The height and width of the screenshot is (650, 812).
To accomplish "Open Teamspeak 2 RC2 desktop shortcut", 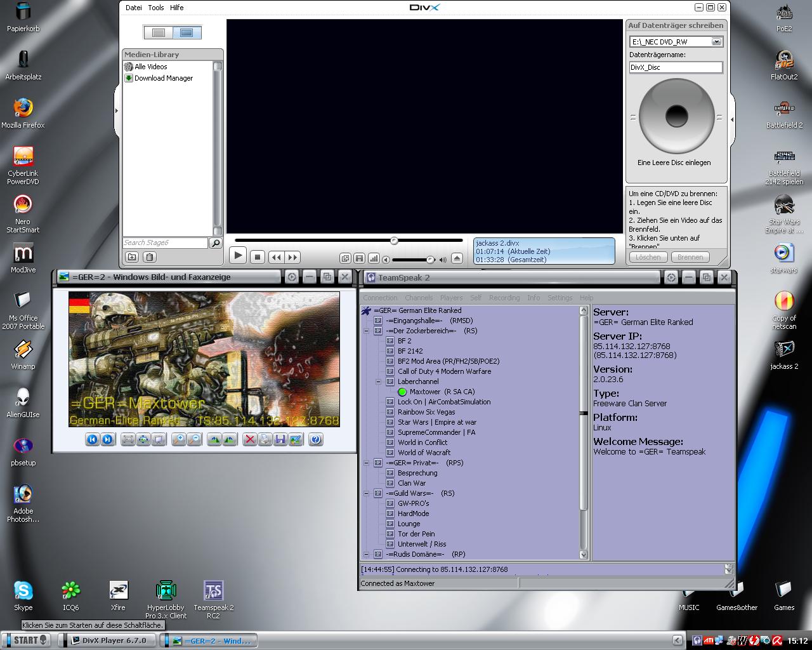I will coord(213,600).
